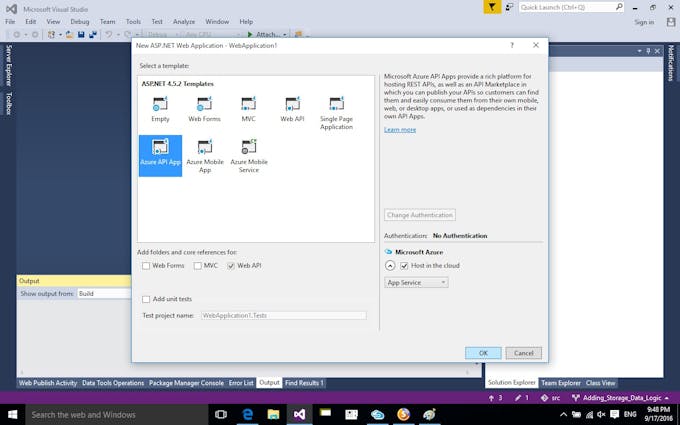Open the Solution Explorer window position dropdown

point(639,51)
